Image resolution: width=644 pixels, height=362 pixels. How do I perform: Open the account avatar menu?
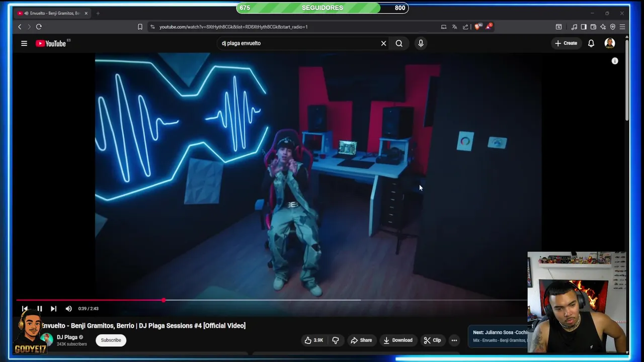[x=610, y=43]
